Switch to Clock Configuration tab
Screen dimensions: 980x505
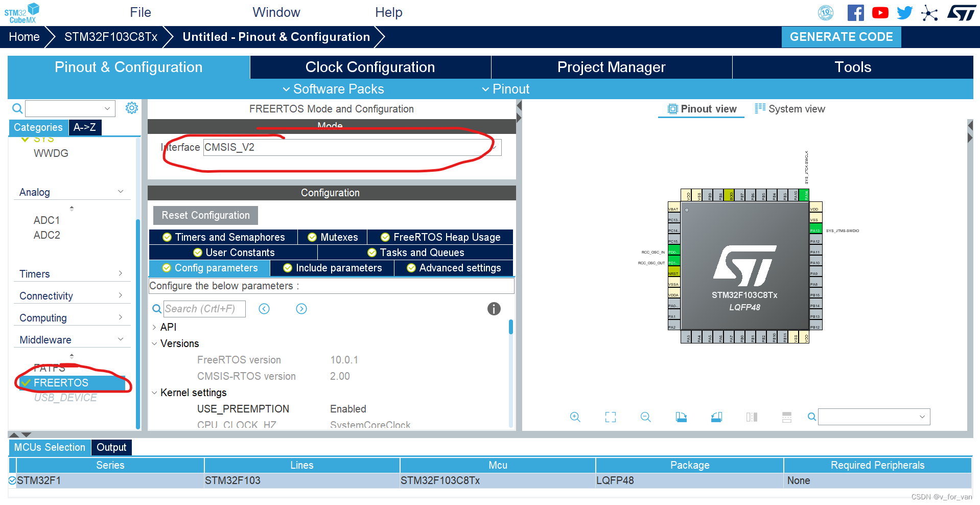click(x=370, y=67)
